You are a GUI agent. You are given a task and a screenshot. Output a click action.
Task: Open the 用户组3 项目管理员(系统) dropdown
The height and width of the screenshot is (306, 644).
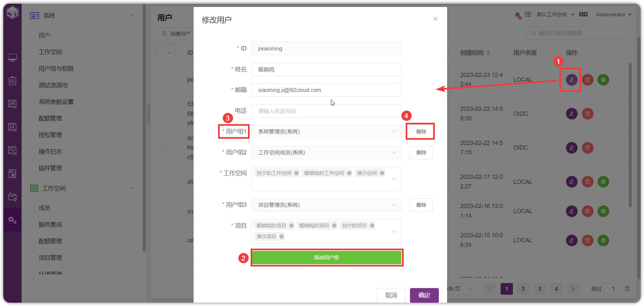pos(326,205)
